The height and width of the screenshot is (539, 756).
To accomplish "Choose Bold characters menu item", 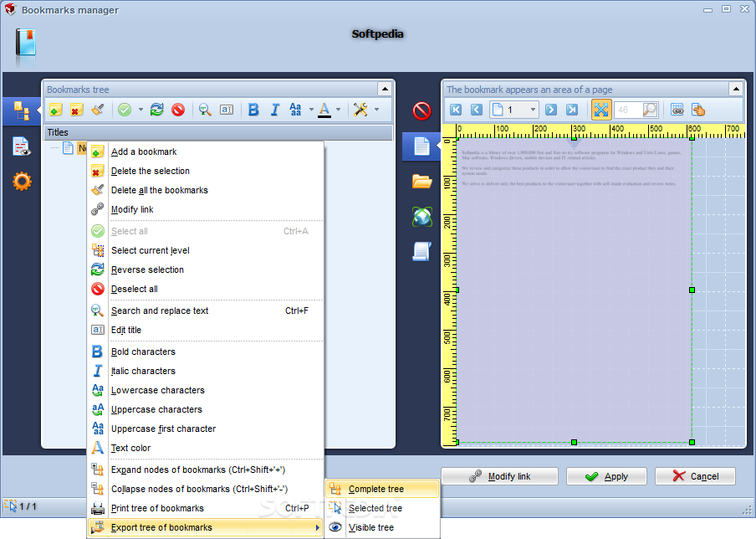I will tap(206, 352).
